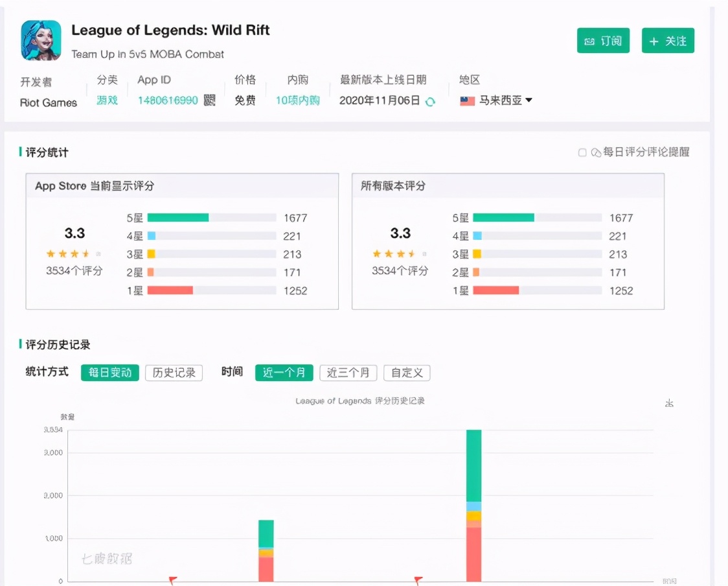The width and height of the screenshot is (728, 586).
Task: Click the yellow 3星 bar in App Store 当前显示评分
Action: pyautogui.click(x=152, y=253)
